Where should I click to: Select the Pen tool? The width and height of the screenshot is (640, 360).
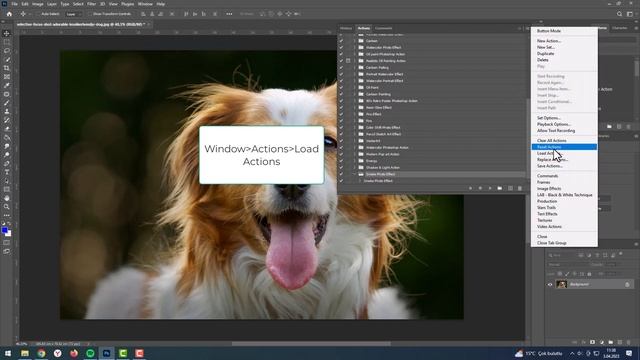7,163
